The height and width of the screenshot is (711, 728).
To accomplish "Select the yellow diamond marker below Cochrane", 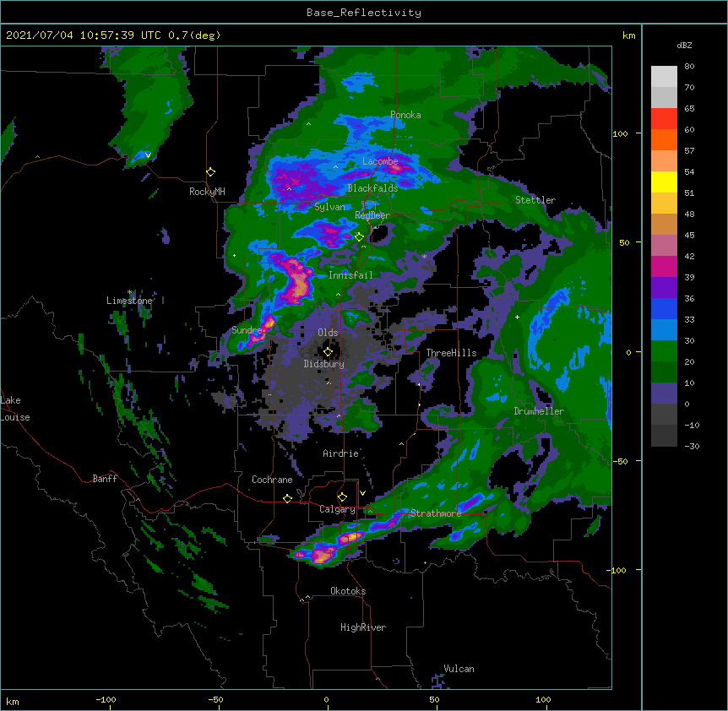I will (287, 498).
